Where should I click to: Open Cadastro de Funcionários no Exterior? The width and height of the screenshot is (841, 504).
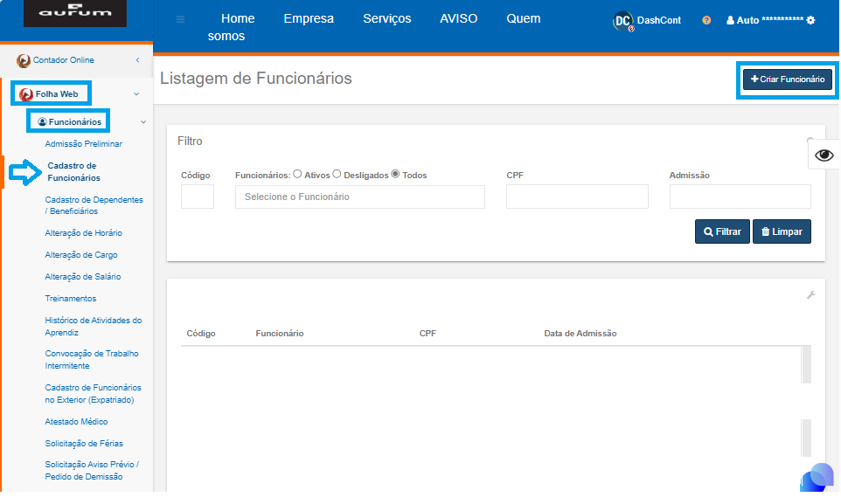(93, 394)
